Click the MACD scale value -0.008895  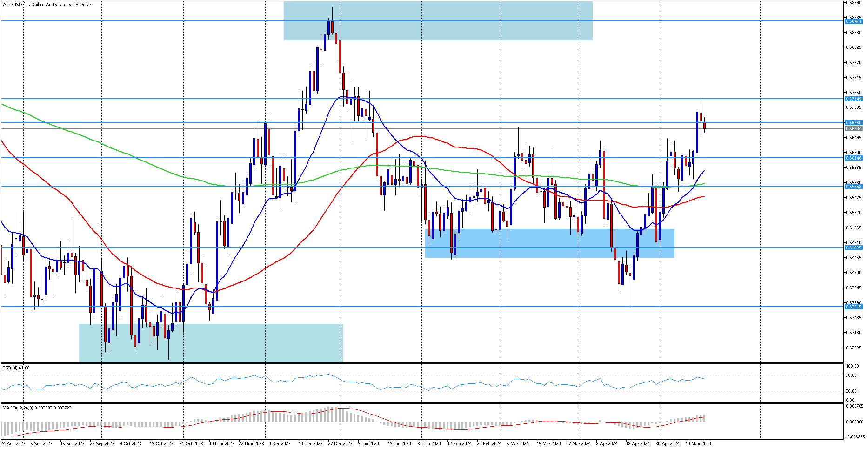click(855, 436)
